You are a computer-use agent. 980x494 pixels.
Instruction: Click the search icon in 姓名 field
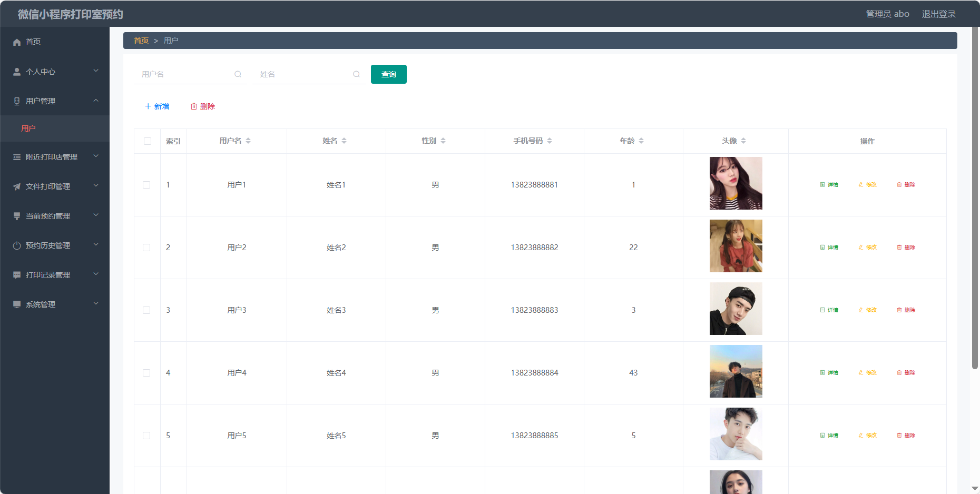click(x=356, y=74)
